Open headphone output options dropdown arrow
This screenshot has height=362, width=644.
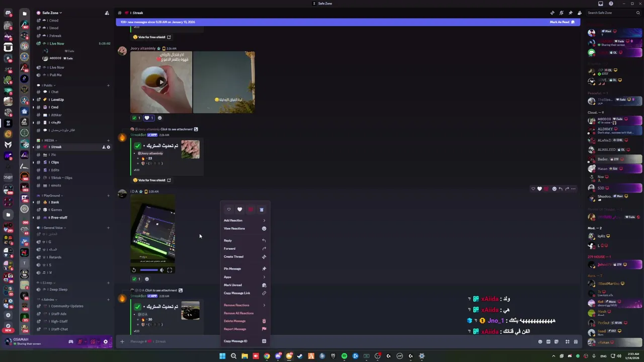(x=98, y=342)
